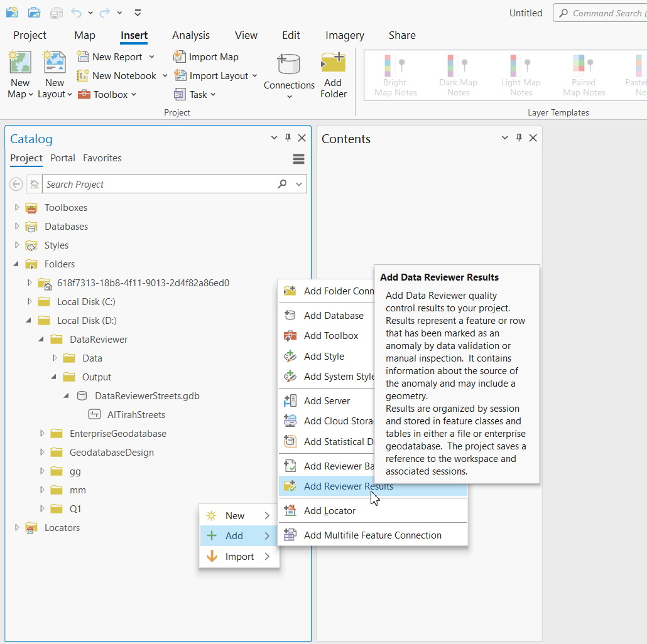Switch to the Imagery ribbon tab
The image size is (647, 644).
click(x=344, y=35)
